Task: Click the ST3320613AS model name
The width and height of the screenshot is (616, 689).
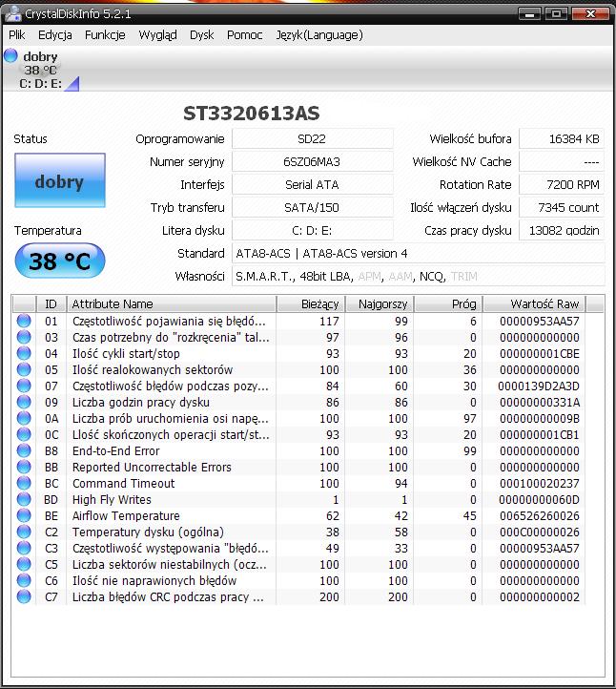Action: (252, 114)
